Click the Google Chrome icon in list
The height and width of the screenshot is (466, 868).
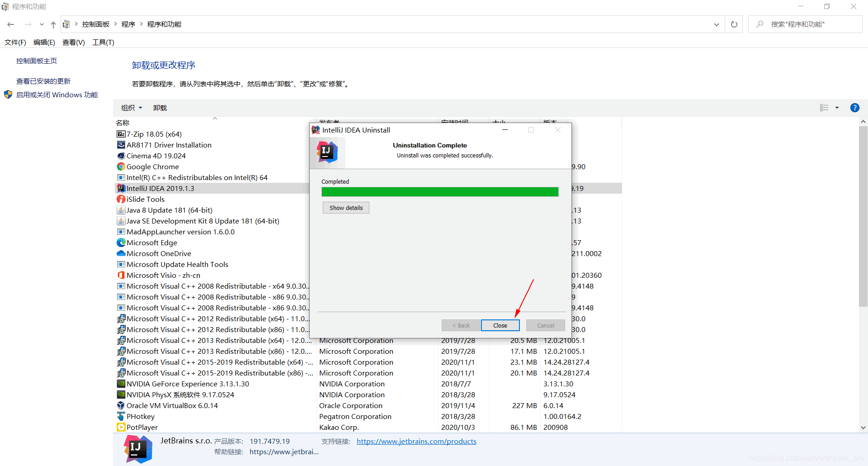click(x=121, y=166)
